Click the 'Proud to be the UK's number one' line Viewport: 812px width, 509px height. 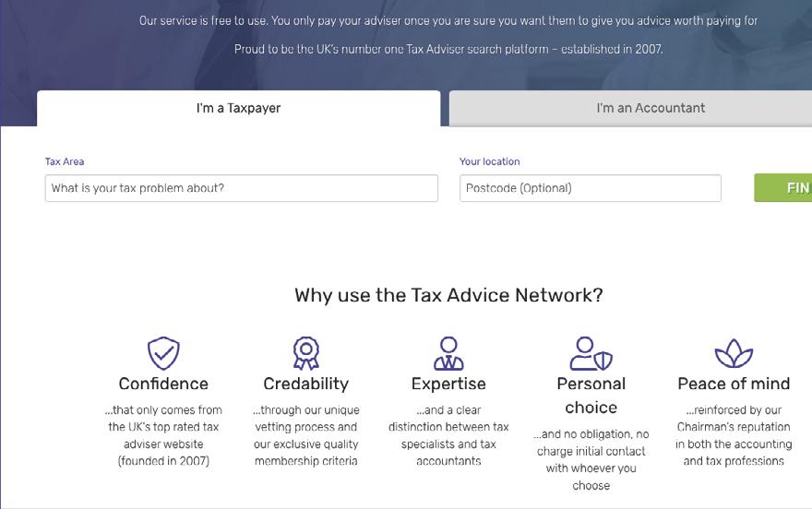pos(448,49)
